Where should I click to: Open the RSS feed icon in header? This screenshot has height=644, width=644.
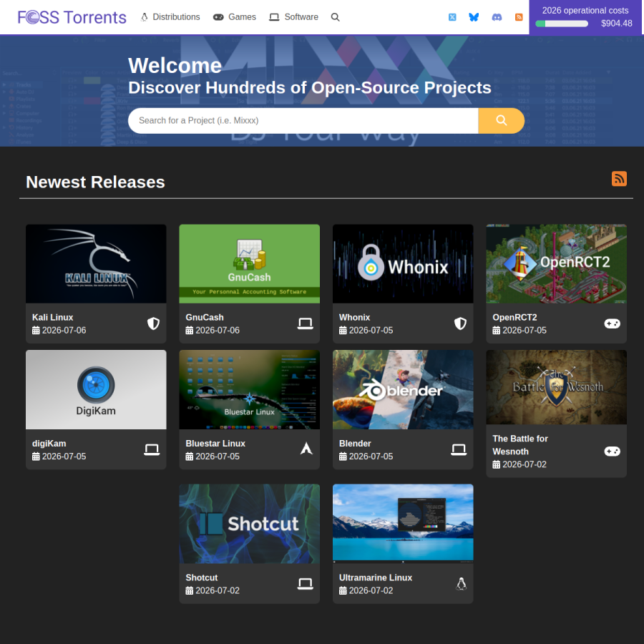click(519, 17)
